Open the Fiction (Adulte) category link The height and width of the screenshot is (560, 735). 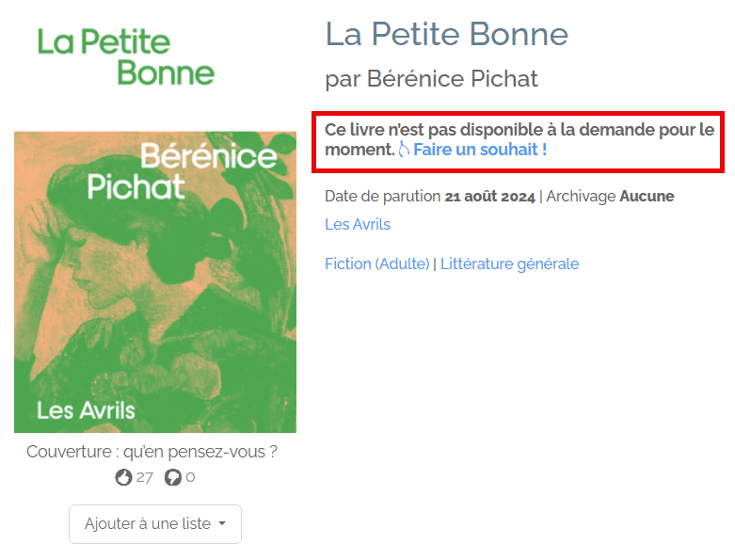click(x=376, y=264)
